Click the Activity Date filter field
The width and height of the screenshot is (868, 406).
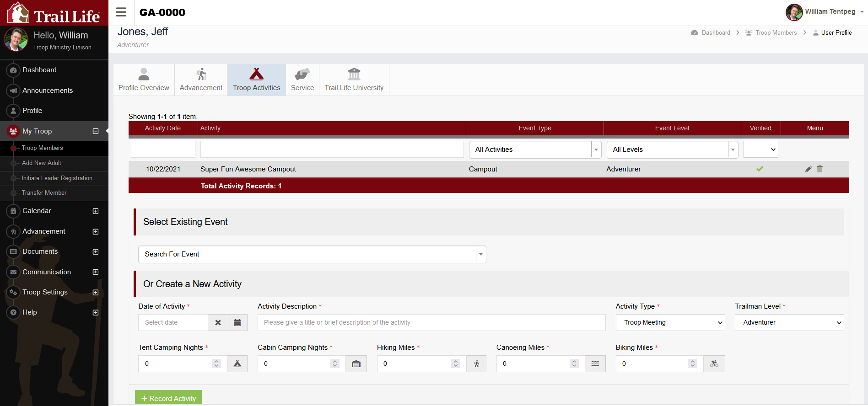point(163,150)
